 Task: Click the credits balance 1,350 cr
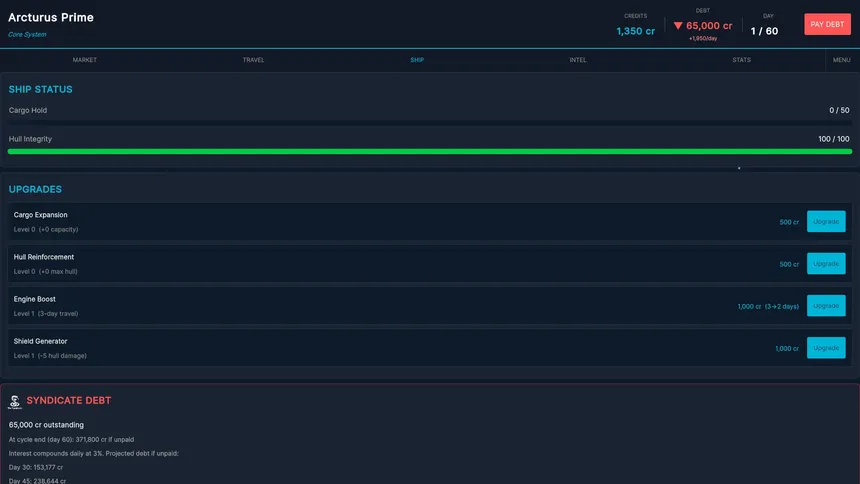635,31
